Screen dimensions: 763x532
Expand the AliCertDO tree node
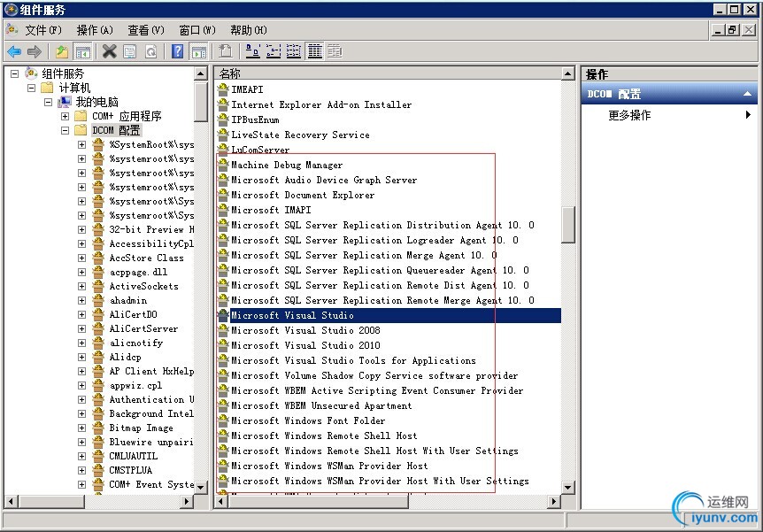tap(81, 314)
